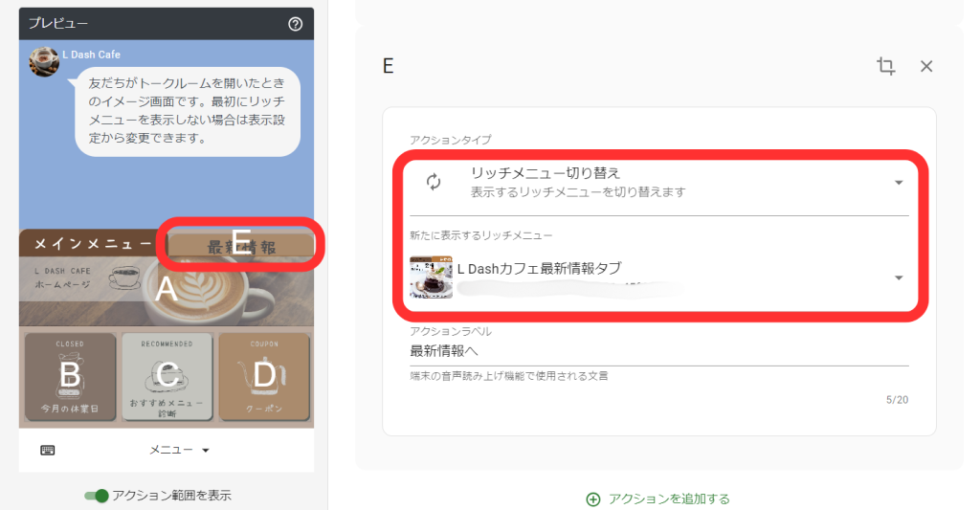Click the plus icon to add action
This screenshot has width=980, height=510.
(x=592, y=499)
